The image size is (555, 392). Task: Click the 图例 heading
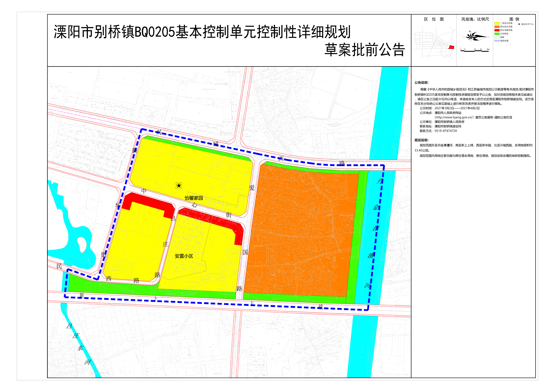click(x=514, y=19)
